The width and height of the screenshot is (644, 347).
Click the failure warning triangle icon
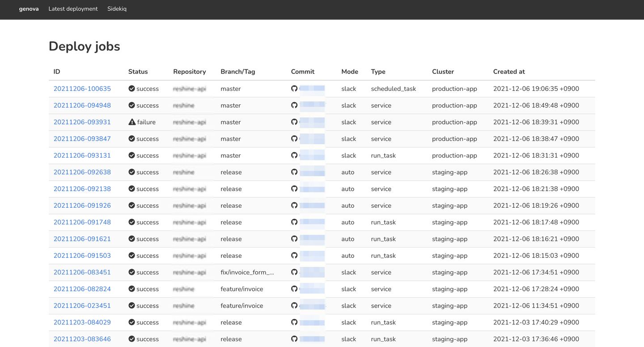click(x=132, y=122)
